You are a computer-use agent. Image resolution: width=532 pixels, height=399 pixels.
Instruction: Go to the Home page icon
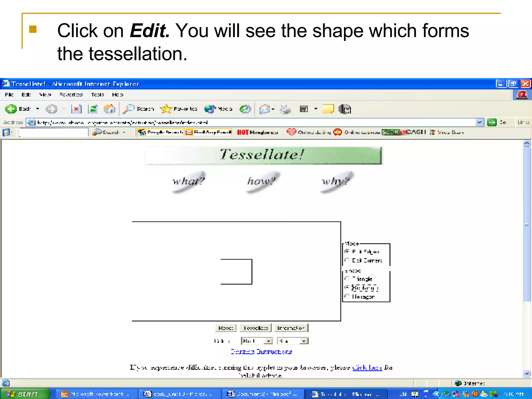pos(109,109)
